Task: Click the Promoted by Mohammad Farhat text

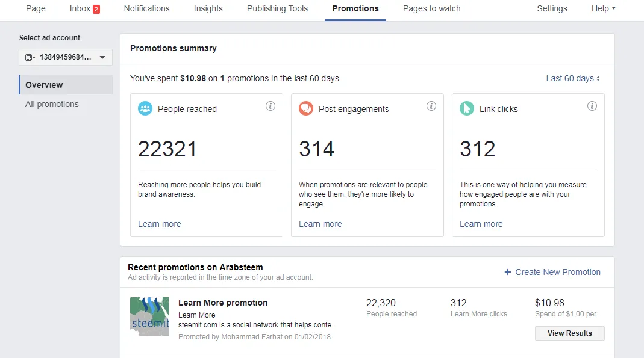Action: [x=254, y=337]
